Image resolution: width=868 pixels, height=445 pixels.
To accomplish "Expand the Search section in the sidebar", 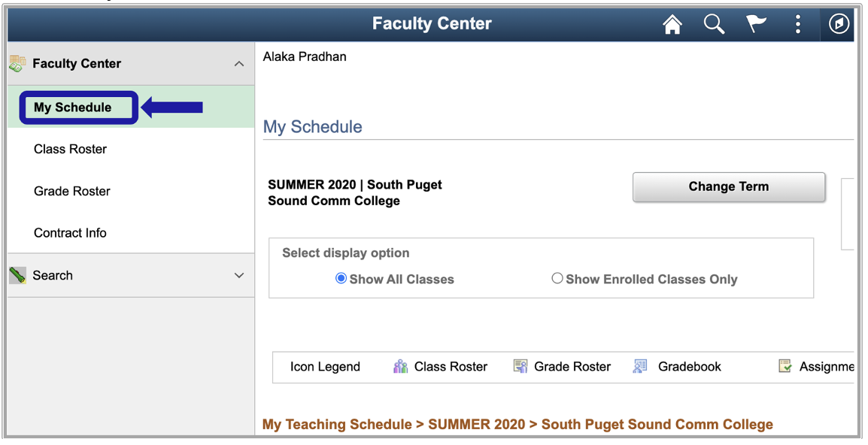I will point(240,275).
